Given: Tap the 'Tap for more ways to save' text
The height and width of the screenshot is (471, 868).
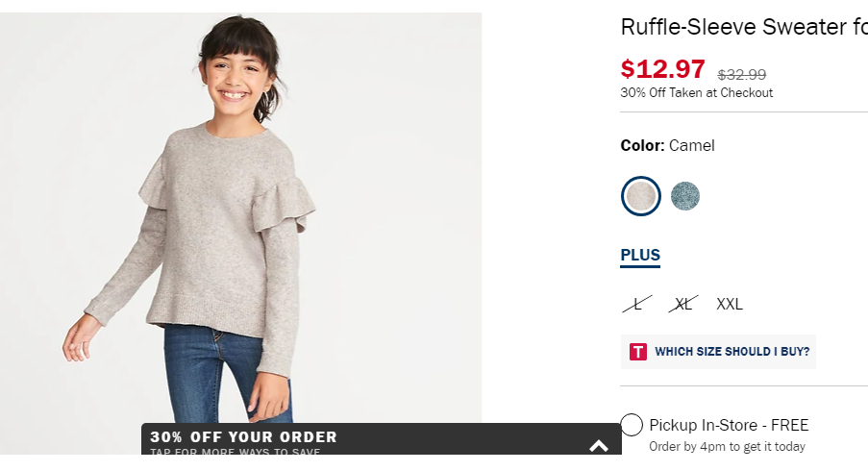Looking at the screenshot, I should click(x=236, y=451).
